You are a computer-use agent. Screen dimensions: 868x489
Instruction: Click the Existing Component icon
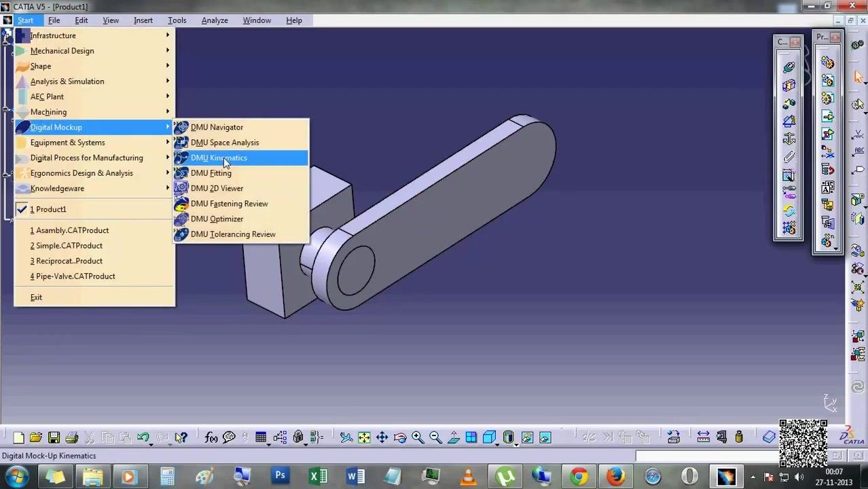[827, 116]
